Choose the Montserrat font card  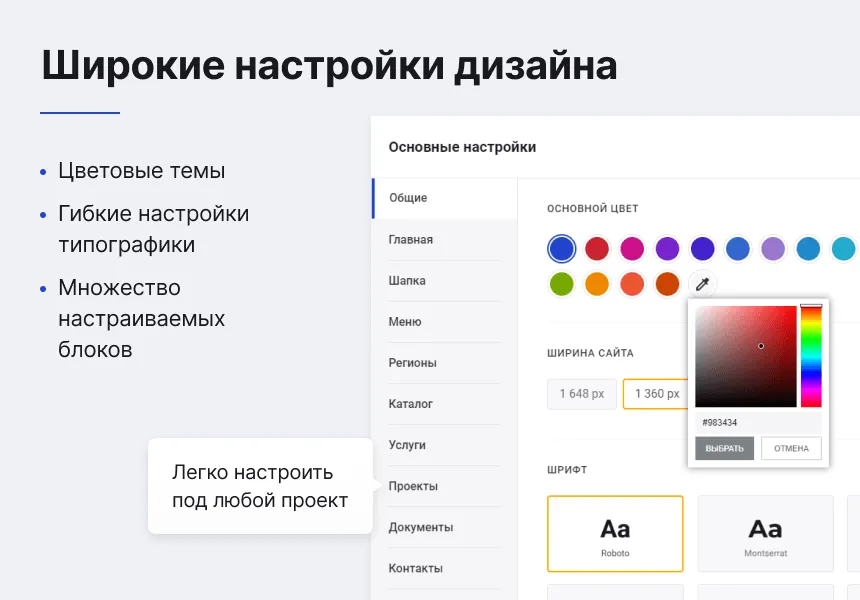coord(765,533)
